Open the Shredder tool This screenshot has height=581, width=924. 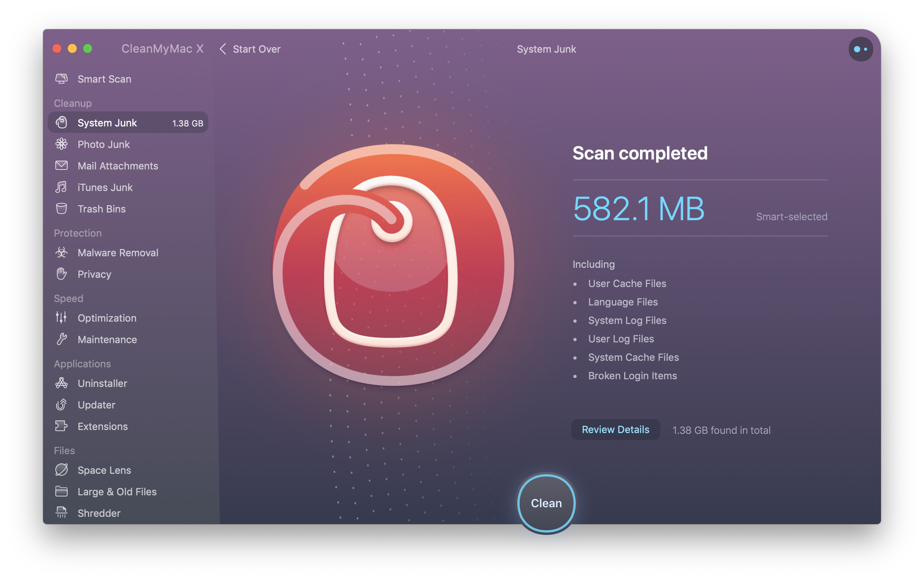tap(99, 513)
